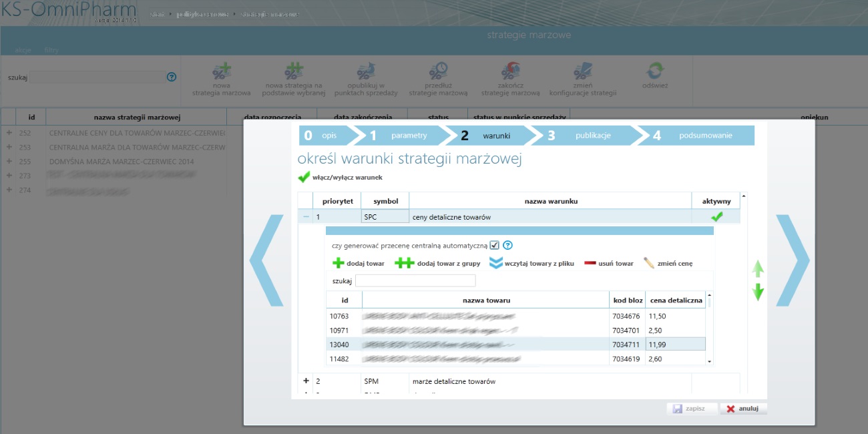The height and width of the screenshot is (434, 868).
Task: Toggle automatic central reprice checkbox
Action: pyautogui.click(x=495, y=245)
